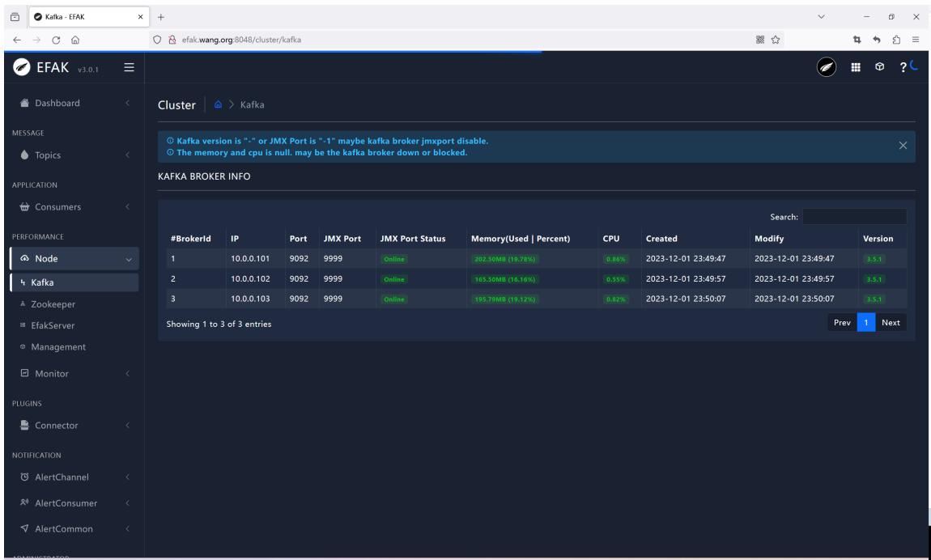The width and height of the screenshot is (931, 560).
Task: Click the cube icon in top bar
Action: (x=879, y=67)
